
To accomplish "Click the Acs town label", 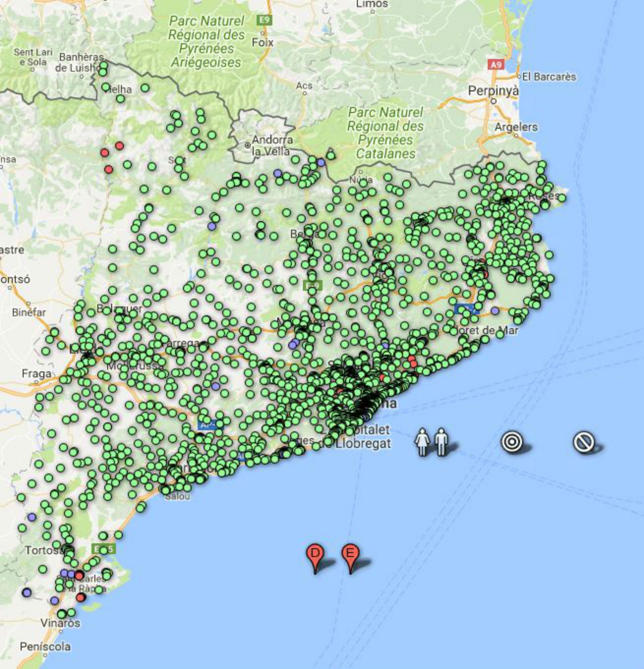I will (304, 85).
